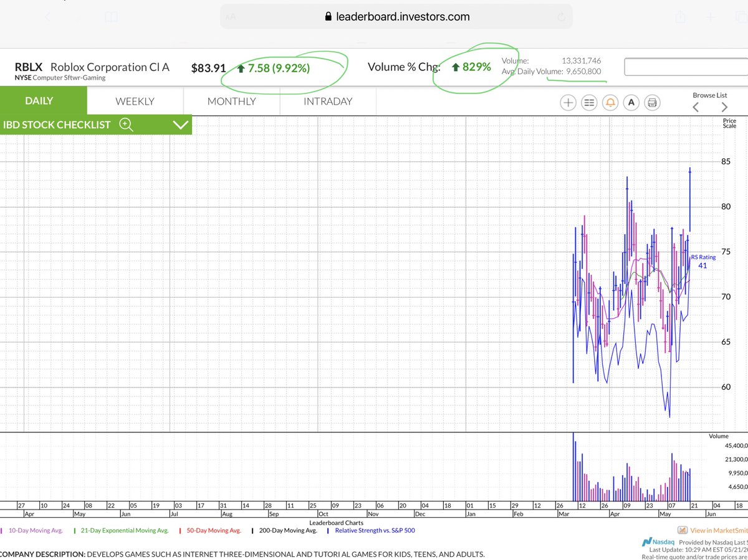Click the COMPANY DESCRIPTION text
Screen dimensions: 748x560
[242, 554]
